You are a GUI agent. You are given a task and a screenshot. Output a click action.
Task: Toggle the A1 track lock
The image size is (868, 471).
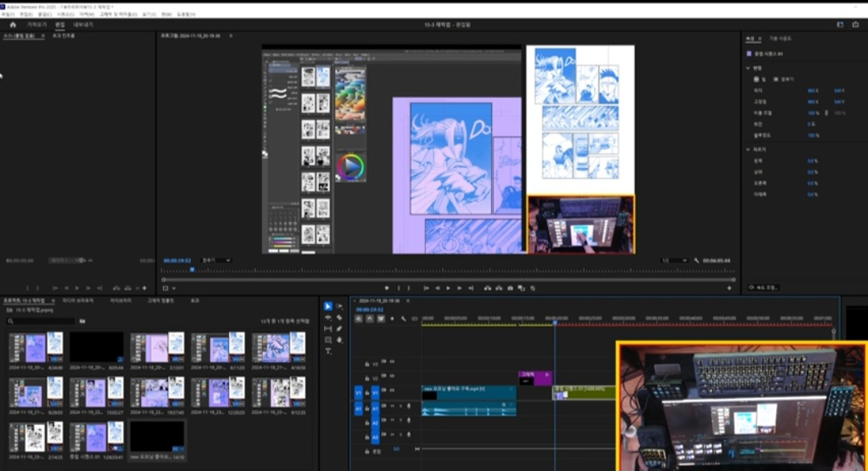tap(366, 408)
